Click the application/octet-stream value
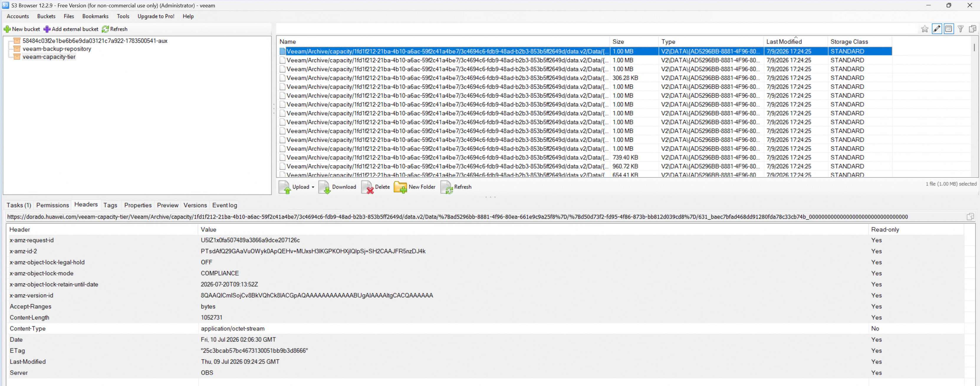The image size is (980, 386). [232, 329]
